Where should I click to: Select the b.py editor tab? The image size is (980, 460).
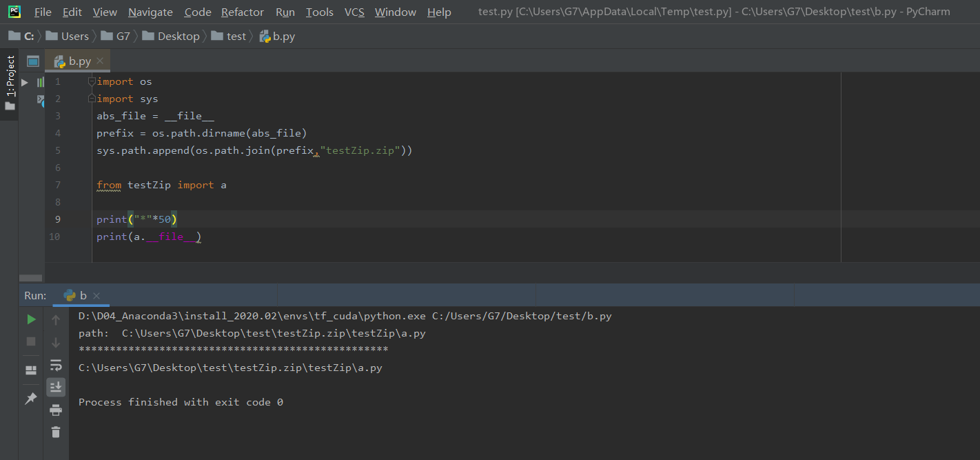click(76, 61)
